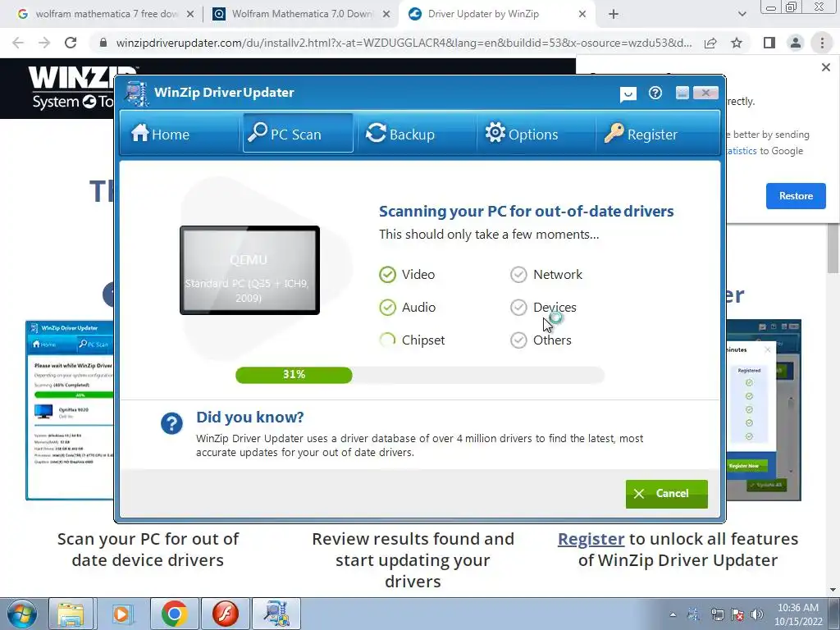
Task: Open Flash Player icon in taskbar
Action: (x=225, y=614)
